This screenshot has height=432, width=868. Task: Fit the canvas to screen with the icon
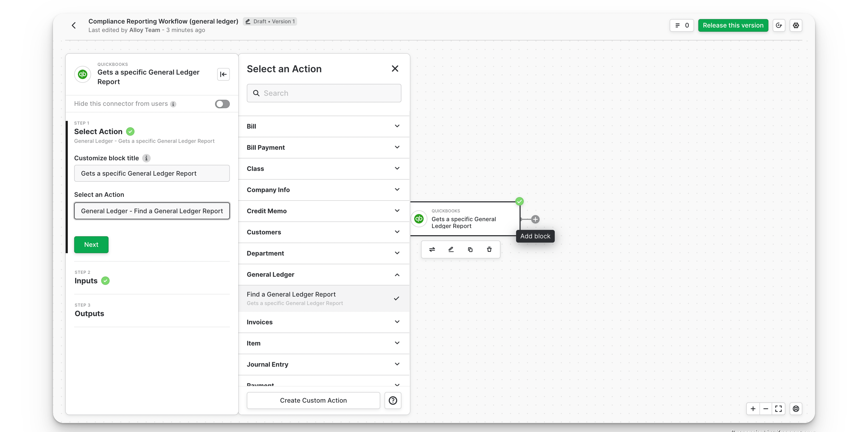tap(778, 409)
